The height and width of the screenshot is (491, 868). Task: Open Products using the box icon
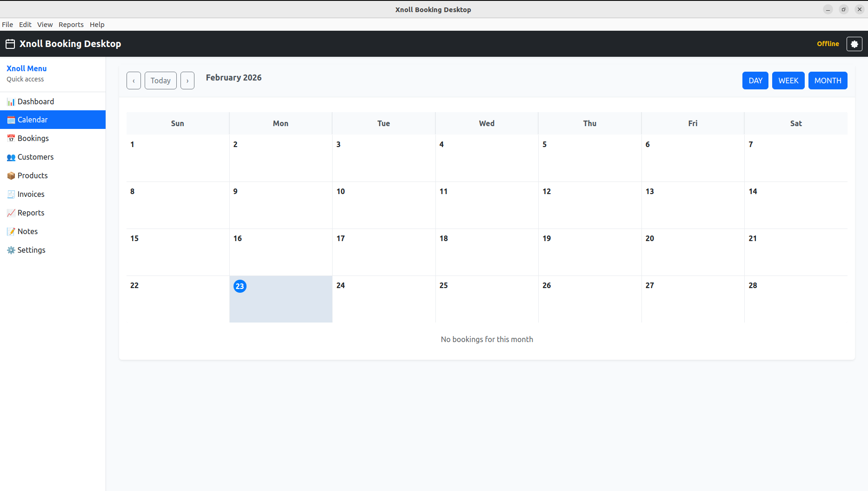11,175
